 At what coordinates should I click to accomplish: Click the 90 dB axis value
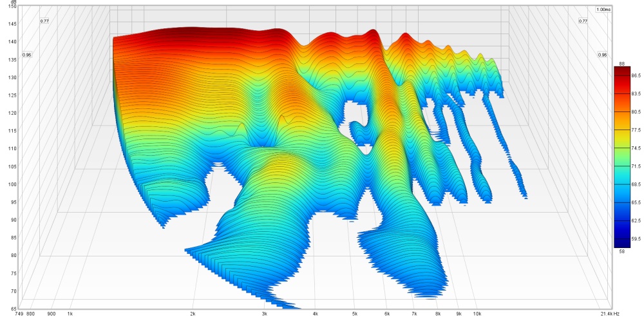pyautogui.click(x=14, y=220)
